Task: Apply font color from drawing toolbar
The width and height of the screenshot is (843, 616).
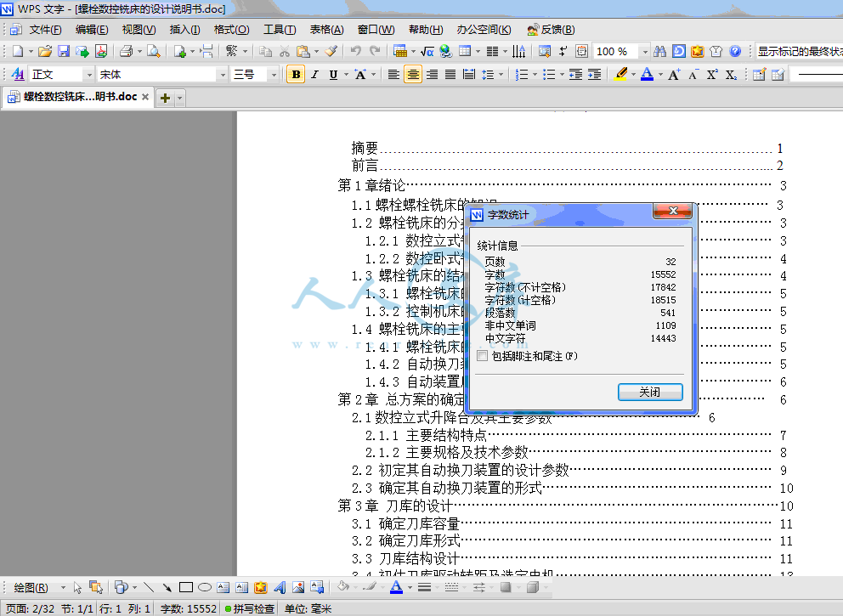Action: pyautogui.click(x=396, y=587)
